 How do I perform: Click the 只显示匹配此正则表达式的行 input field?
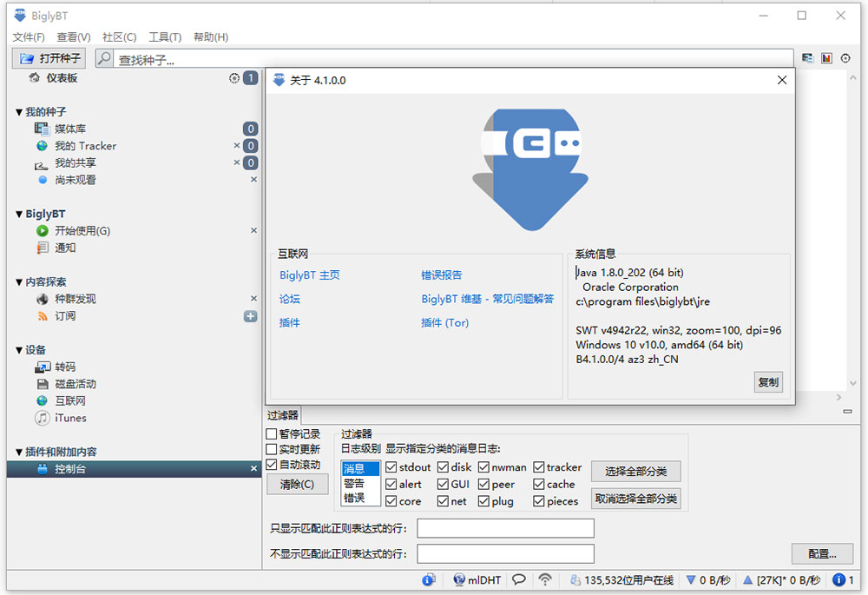(505, 528)
